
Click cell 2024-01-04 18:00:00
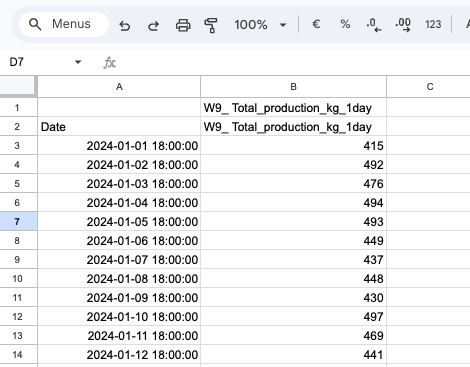(119, 203)
